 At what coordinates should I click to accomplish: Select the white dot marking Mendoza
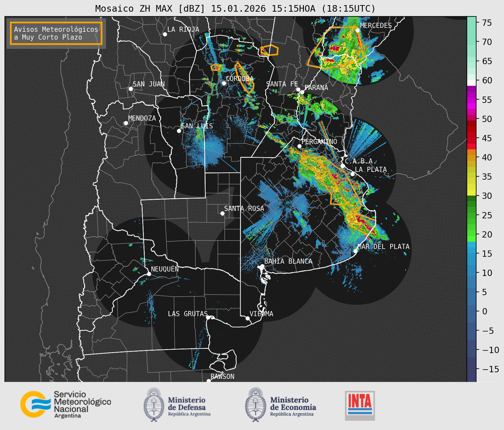pyautogui.click(x=126, y=123)
